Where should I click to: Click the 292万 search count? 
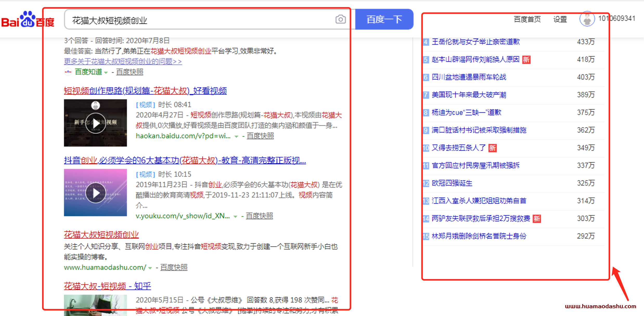point(586,236)
